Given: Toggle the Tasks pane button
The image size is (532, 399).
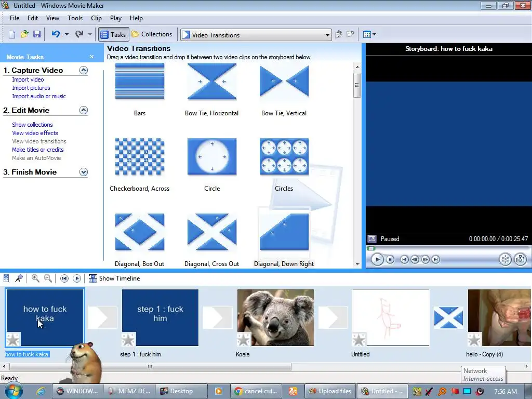Looking at the screenshot, I should (x=114, y=34).
